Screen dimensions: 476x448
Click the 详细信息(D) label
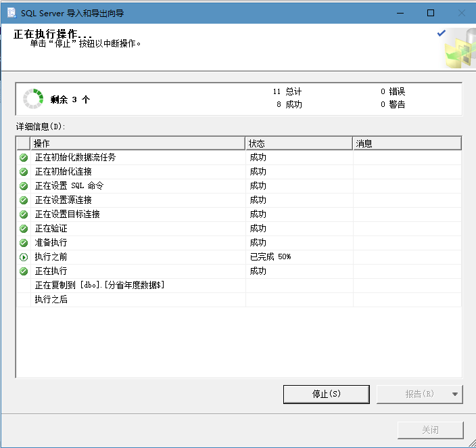[41, 127]
